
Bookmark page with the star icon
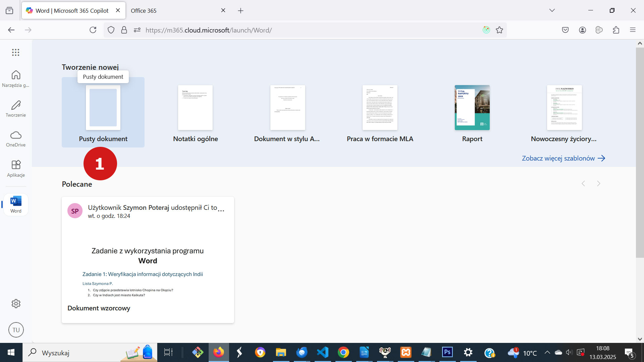(x=499, y=30)
